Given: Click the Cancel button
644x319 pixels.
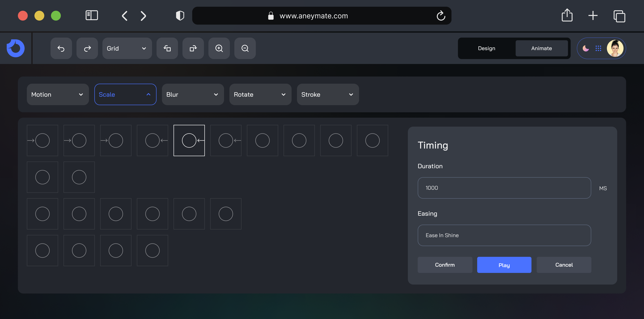Looking at the screenshot, I should point(564,265).
